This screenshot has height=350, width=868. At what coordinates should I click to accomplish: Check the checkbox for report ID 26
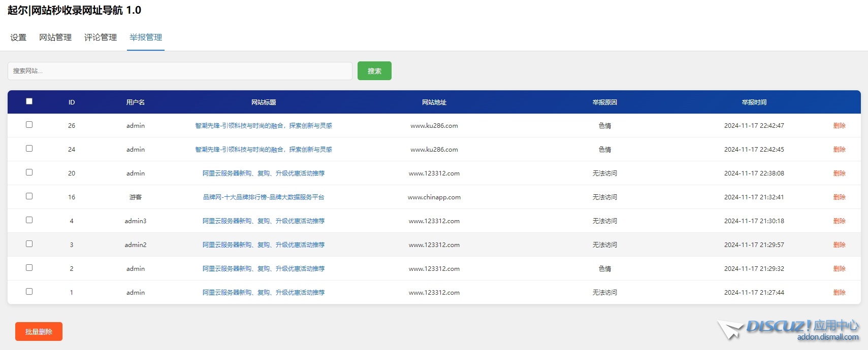click(29, 125)
